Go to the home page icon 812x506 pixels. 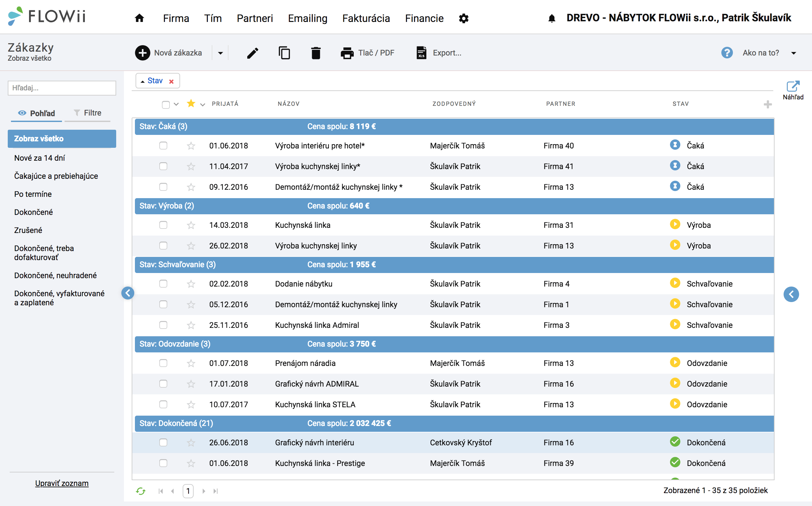[x=139, y=18]
